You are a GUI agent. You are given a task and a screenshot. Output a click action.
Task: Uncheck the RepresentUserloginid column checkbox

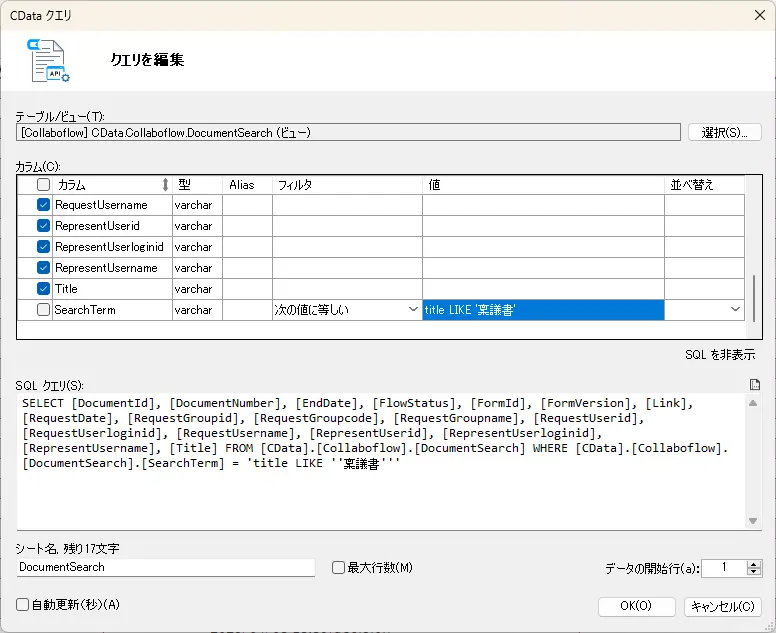(x=44, y=246)
